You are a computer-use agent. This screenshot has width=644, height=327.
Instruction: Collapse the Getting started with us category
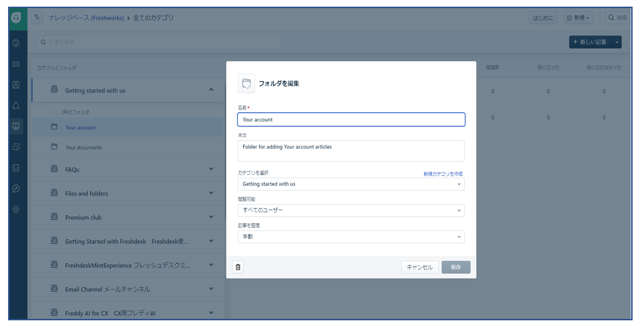[211, 90]
